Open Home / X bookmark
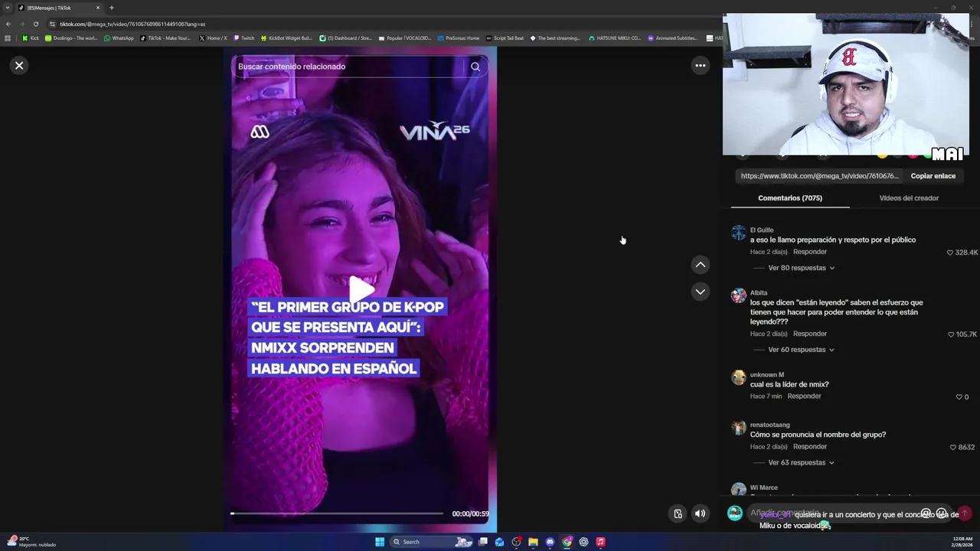 [x=213, y=38]
